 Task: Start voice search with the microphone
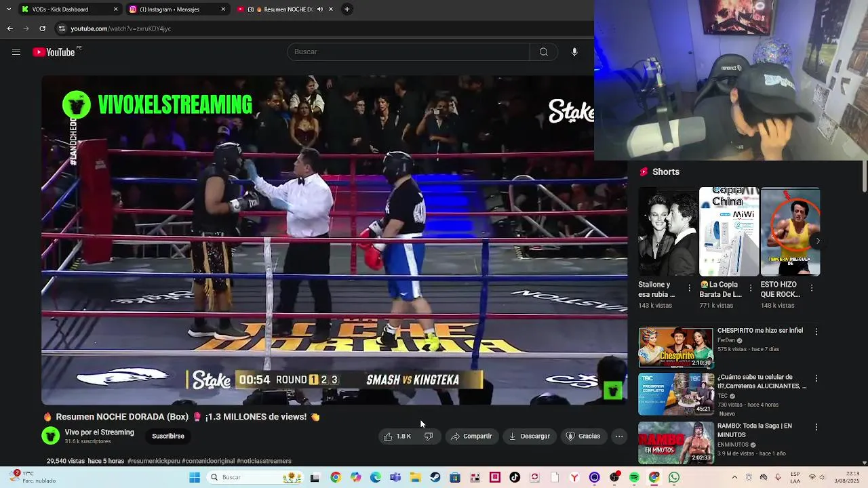pyautogui.click(x=574, y=52)
